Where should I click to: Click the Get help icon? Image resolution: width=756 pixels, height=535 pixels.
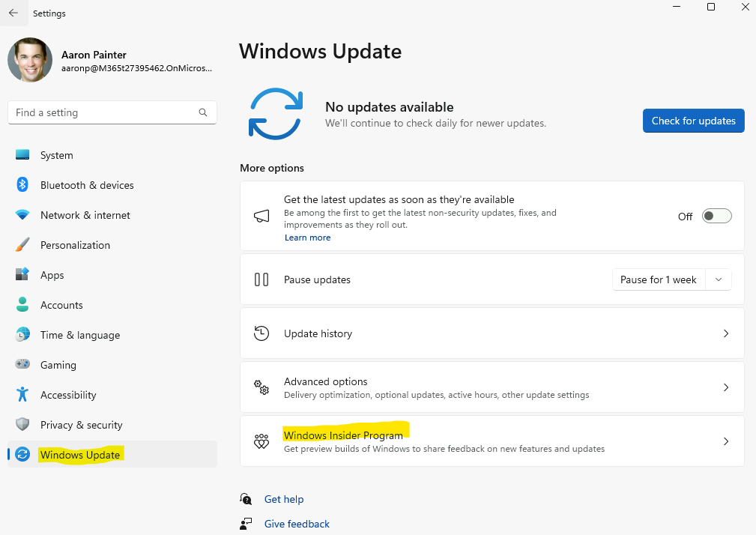246,499
